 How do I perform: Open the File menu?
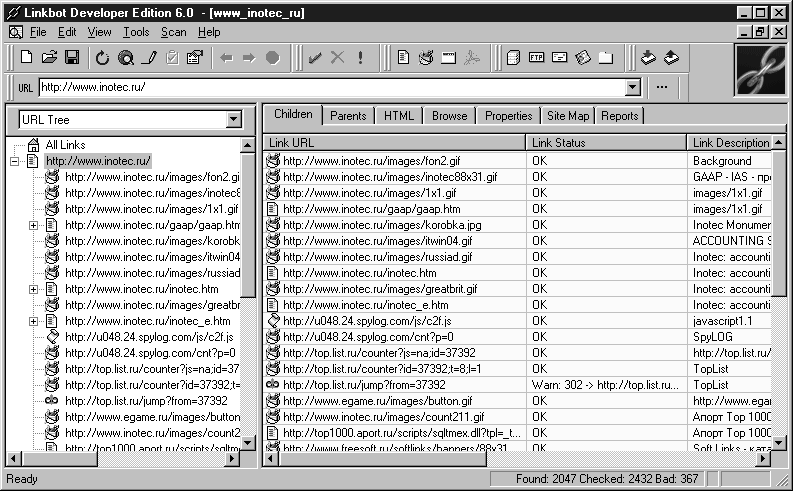pos(38,32)
